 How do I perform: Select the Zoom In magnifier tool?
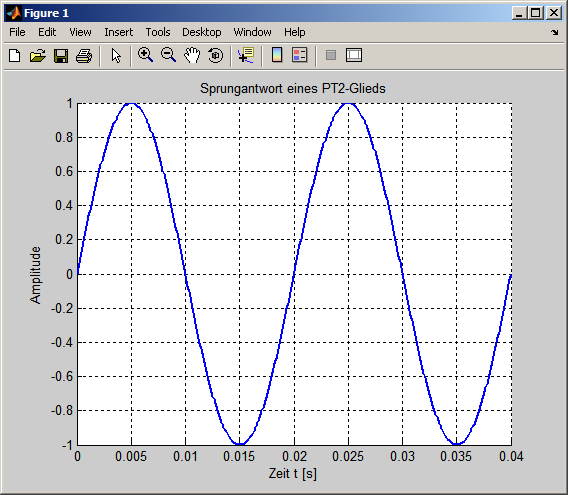tap(145, 55)
